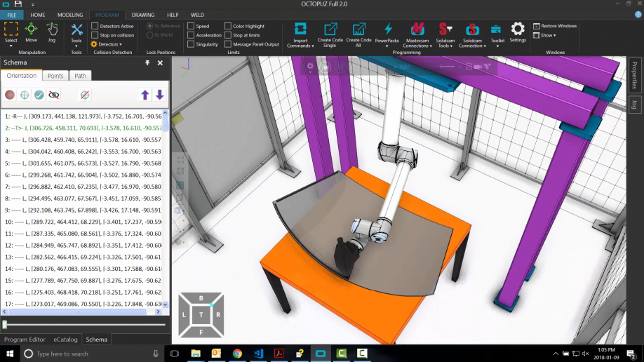Select statement row 2 in Schema list
This screenshot has height=362, width=644.
click(x=83, y=128)
